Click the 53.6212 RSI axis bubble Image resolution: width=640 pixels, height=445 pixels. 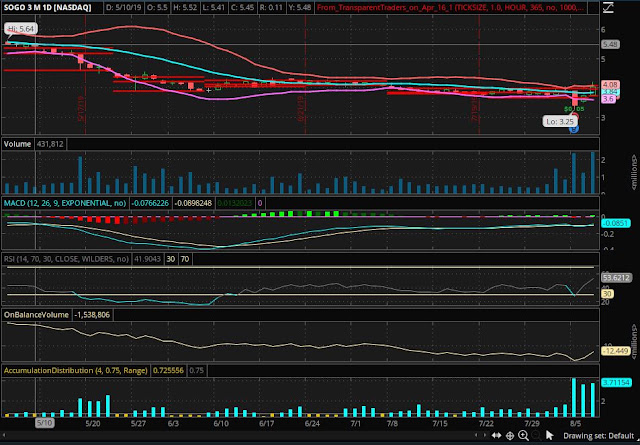click(617, 278)
